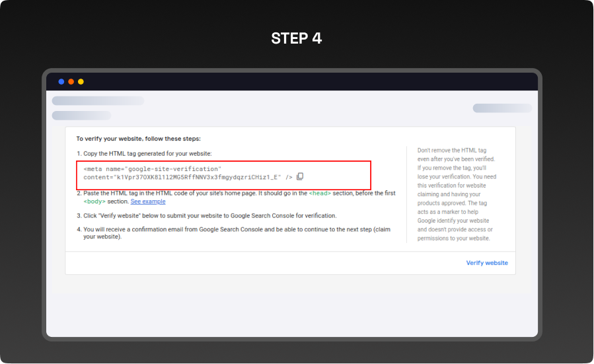Click the "To verify your website" heading
This screenshot has width=594, height=364.
pos(138,139)
